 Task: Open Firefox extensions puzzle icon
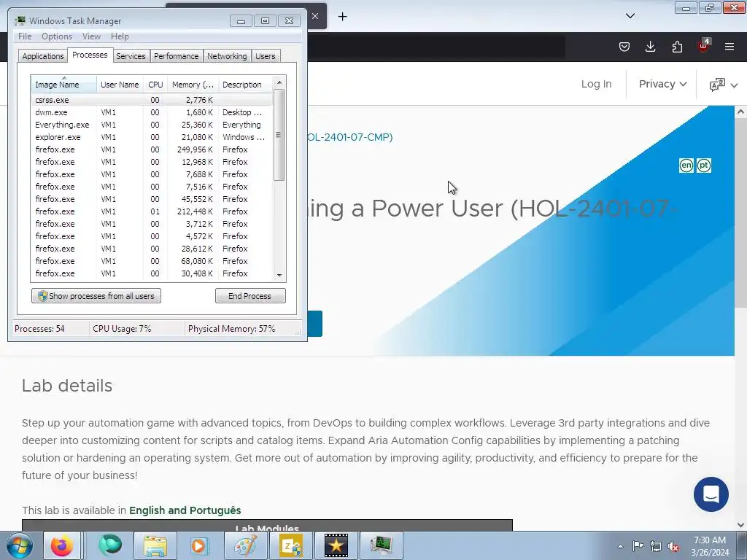[677, 47]
